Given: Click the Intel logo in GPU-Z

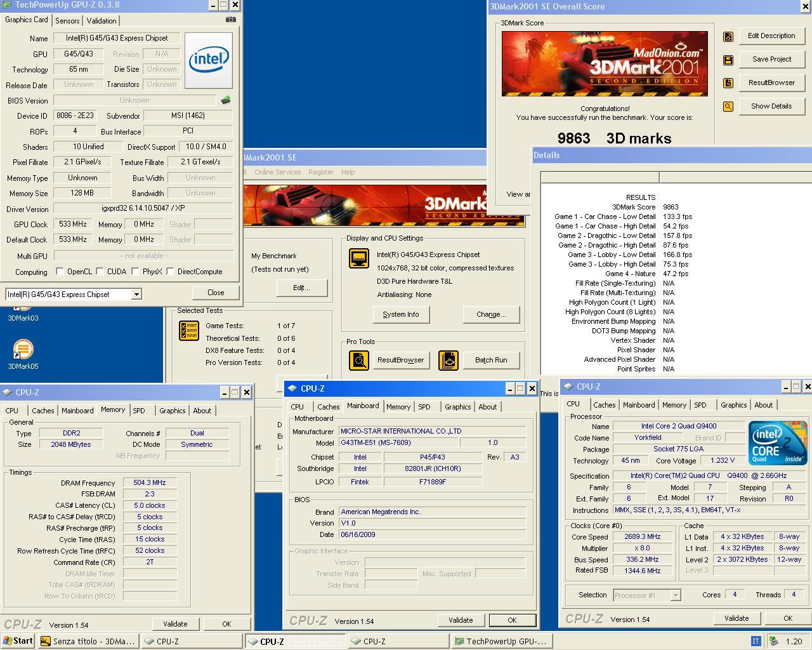Looking at the screenshot, I should 209,61.
